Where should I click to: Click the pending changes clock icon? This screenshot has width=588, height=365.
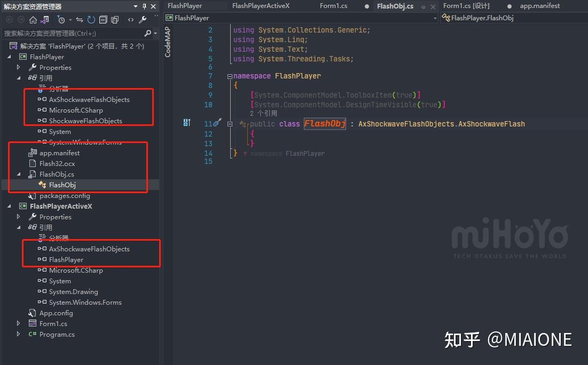point(62,19)
